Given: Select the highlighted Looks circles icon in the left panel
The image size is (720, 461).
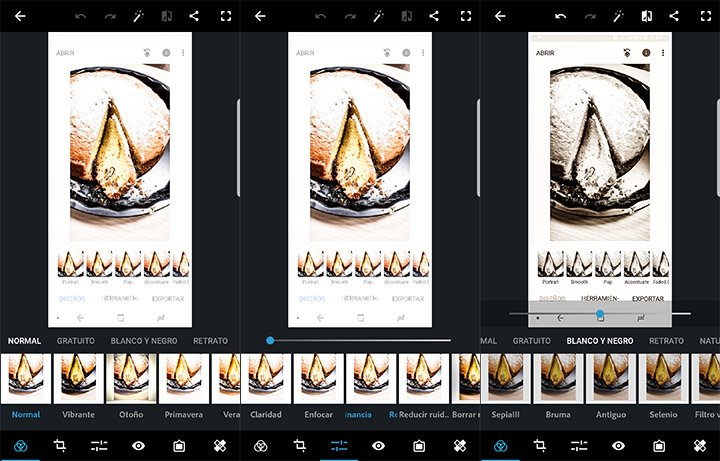Looking at the screenshot, I should (x=21, y=445).
